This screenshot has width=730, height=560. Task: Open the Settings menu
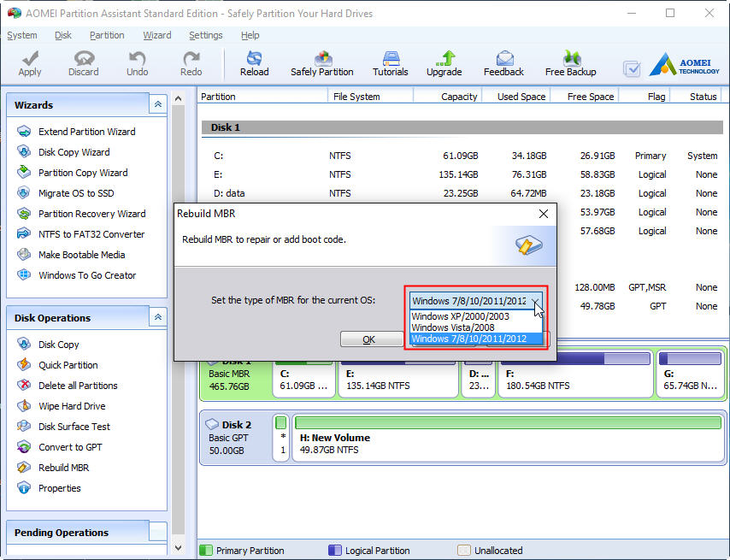point(206,35)
